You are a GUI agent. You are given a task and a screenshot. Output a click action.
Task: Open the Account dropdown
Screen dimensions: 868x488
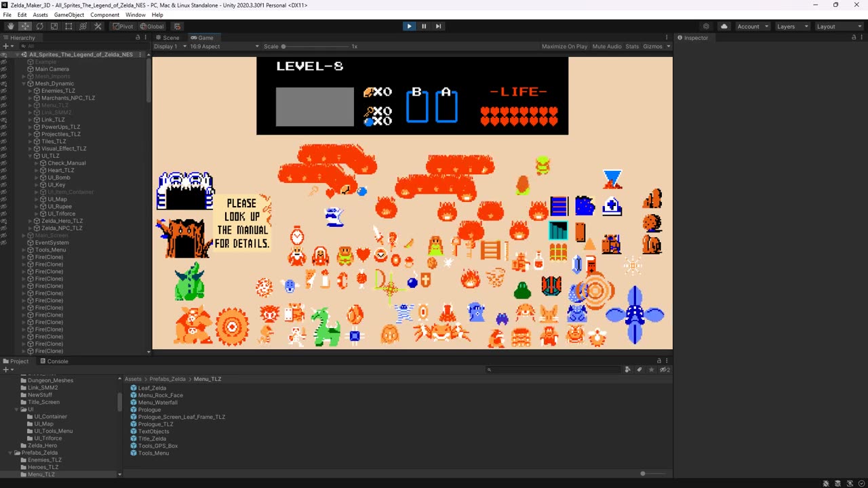coord(752,26)
